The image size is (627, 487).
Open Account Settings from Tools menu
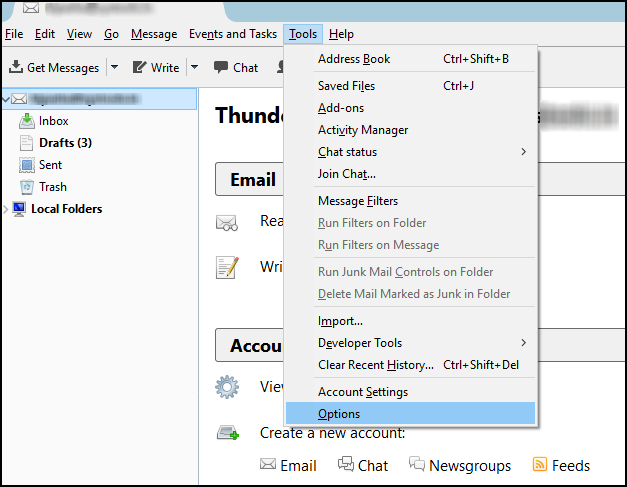pyautogui.click(x=410, y=391)
